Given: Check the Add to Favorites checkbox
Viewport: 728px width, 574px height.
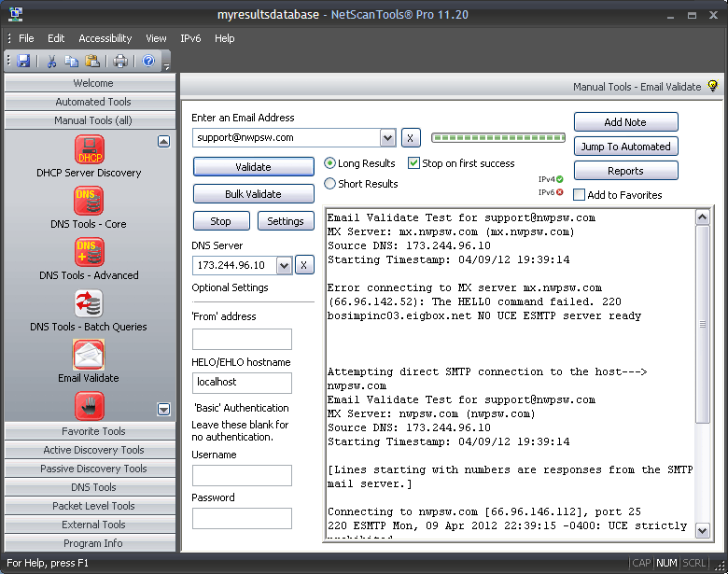Looking at the screenshot, I should [579, 194].
